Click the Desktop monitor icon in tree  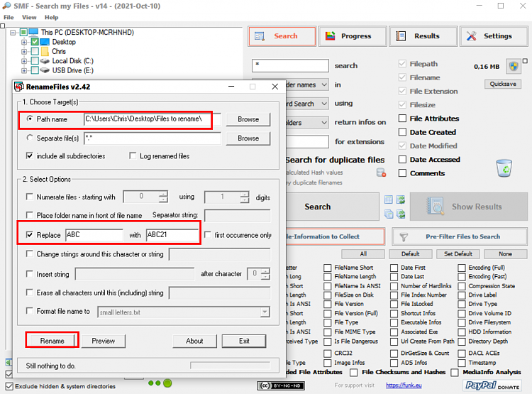45,42
